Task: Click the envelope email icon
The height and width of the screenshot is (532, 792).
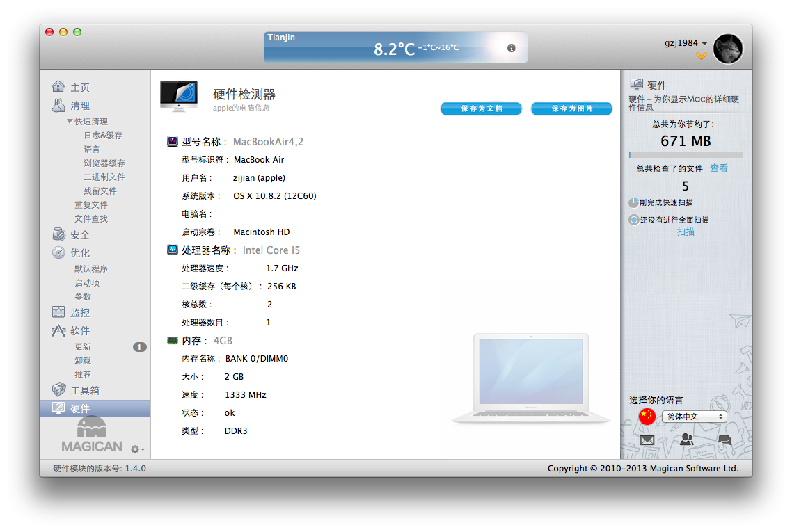Action: coord(647,440)
